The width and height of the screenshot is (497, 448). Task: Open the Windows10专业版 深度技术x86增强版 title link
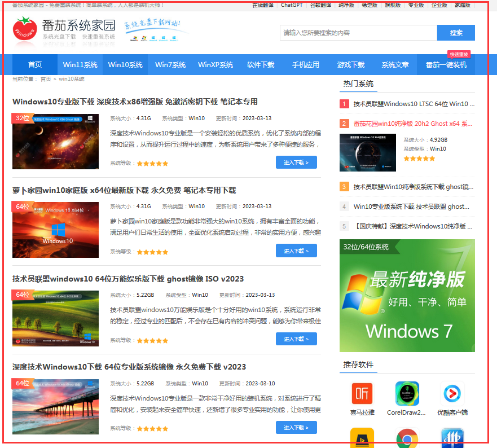point(135,102)
